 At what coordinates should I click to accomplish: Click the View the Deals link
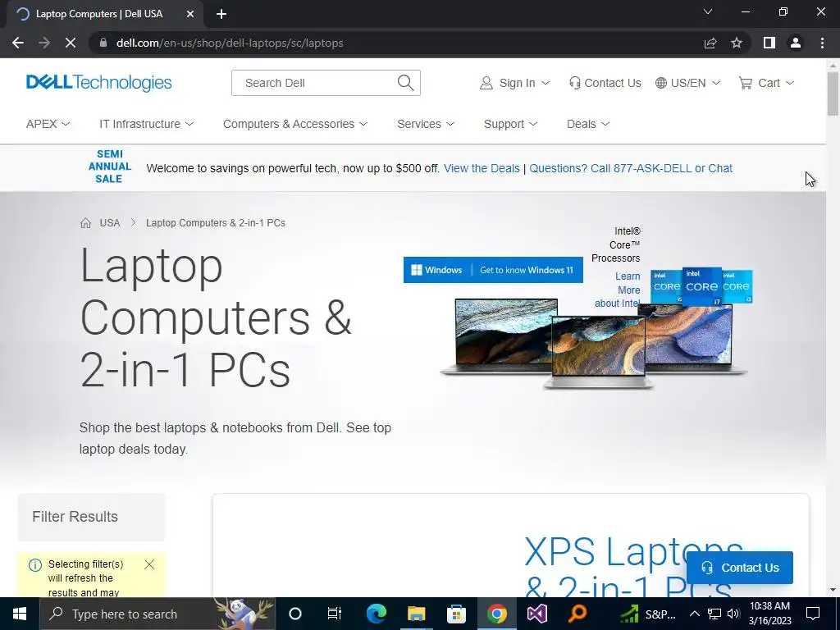[x=482, y=168]
